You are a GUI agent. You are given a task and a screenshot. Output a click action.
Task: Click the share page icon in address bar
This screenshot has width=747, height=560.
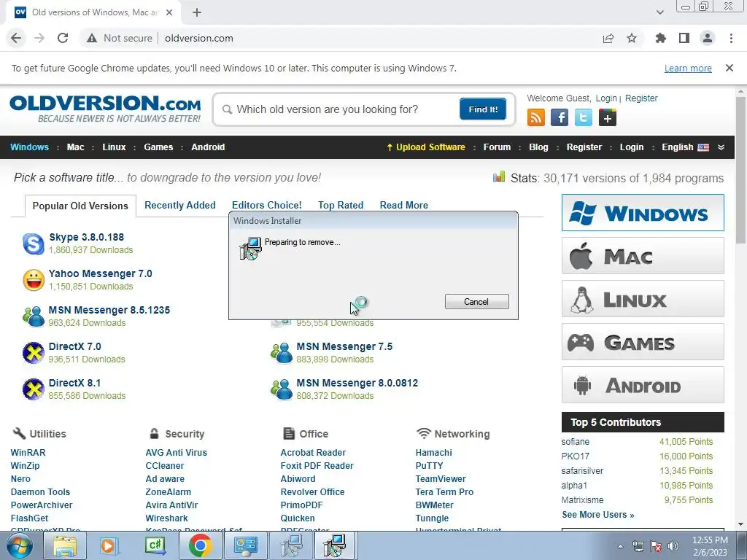pyautogui.click(x=608, y=38)
